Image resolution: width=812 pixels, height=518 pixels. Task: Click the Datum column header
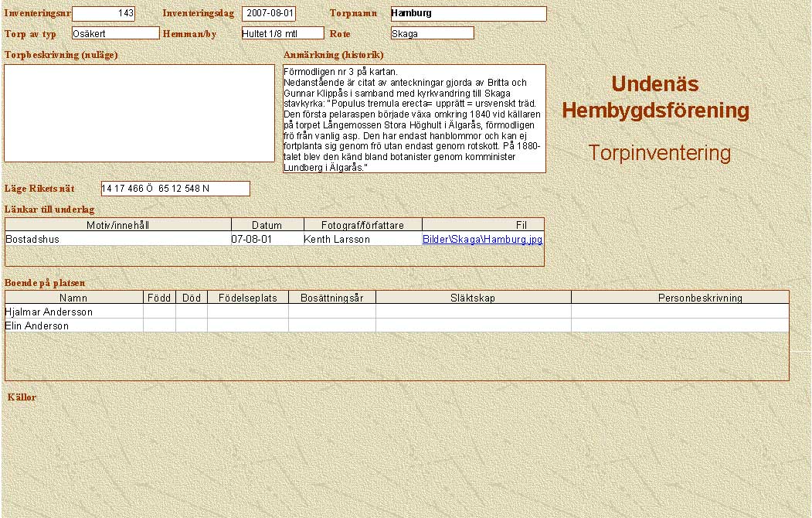pyautogui.click(x=267, y=225)
